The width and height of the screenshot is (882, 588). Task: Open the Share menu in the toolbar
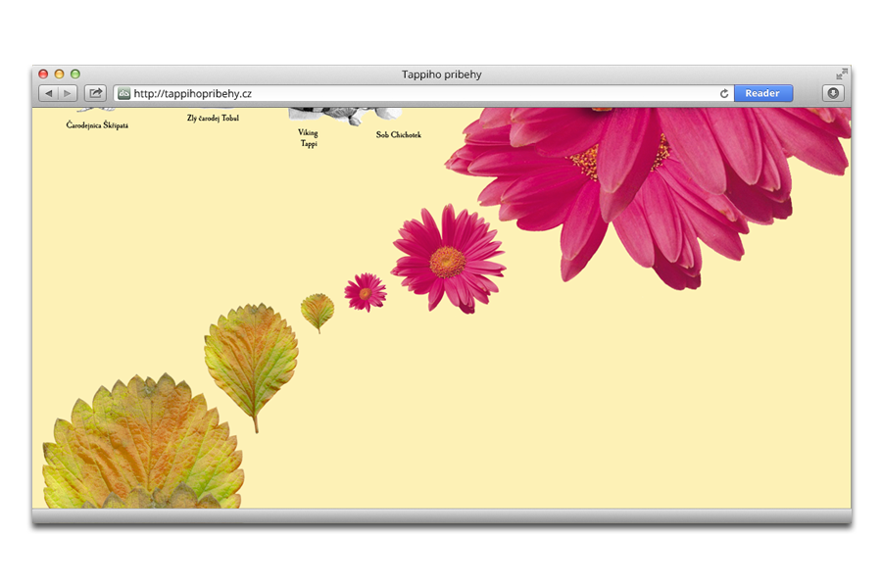pyautogui.click(x=95, y=93)
